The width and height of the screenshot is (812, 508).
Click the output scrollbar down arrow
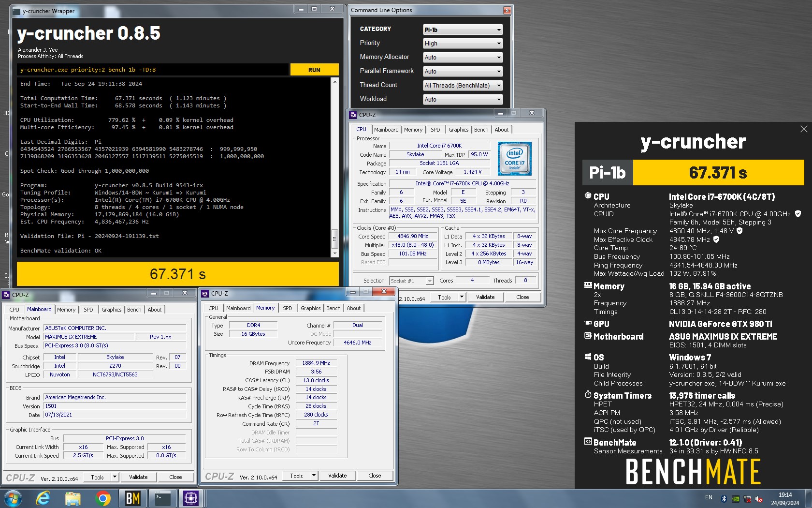tap(334, 253)
